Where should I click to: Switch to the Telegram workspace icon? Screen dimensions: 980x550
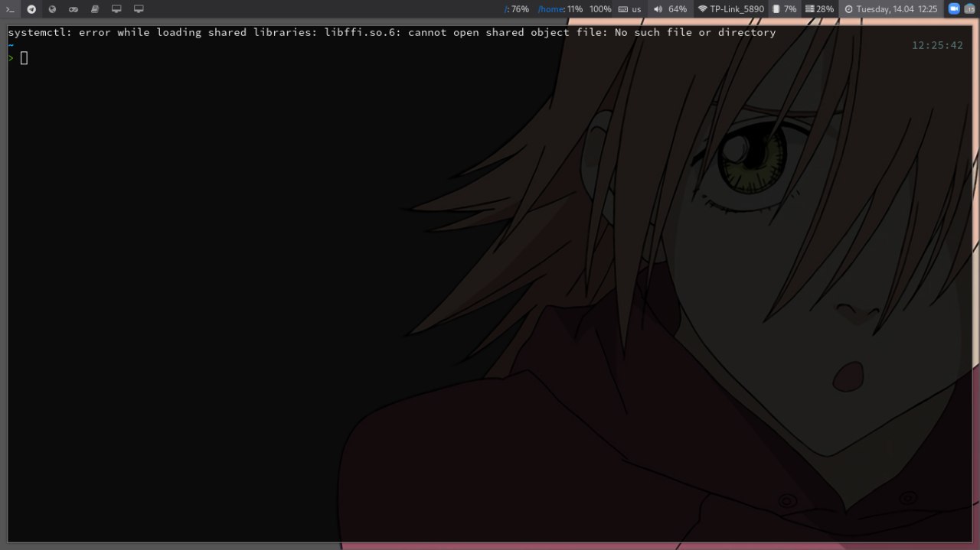[31, 9]
